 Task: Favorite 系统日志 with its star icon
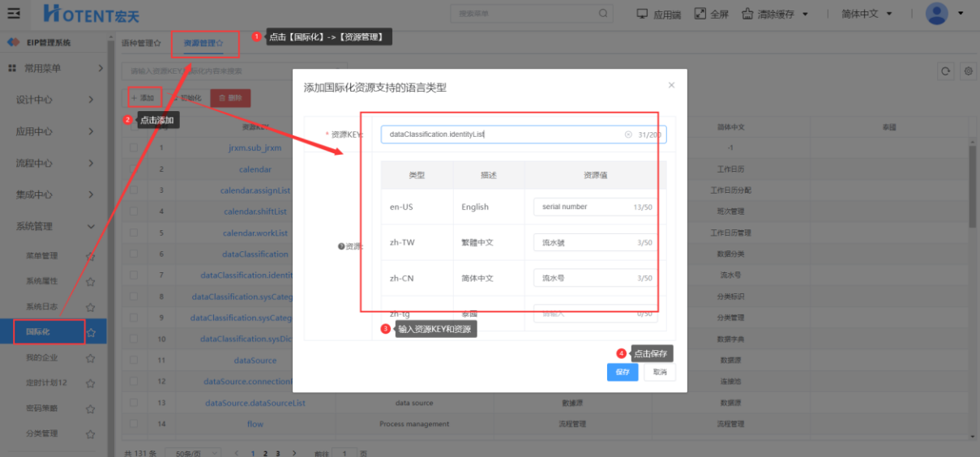coord(91,307)
